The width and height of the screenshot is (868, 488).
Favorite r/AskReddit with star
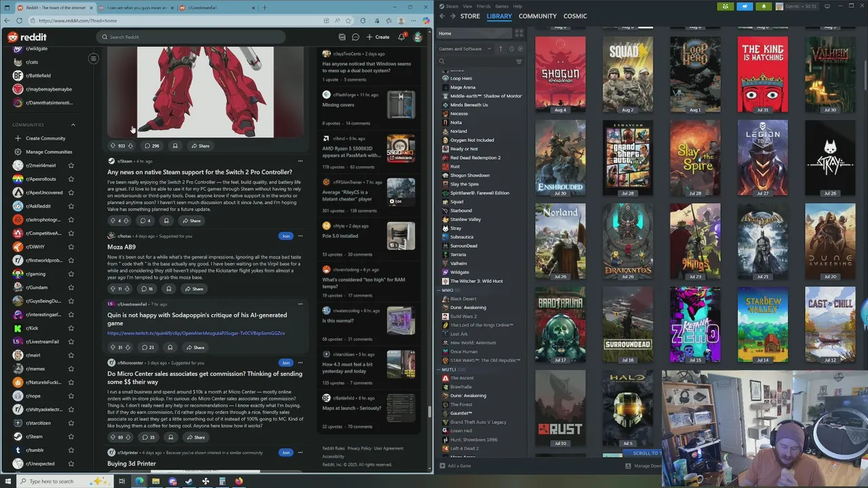pos(71,206)
